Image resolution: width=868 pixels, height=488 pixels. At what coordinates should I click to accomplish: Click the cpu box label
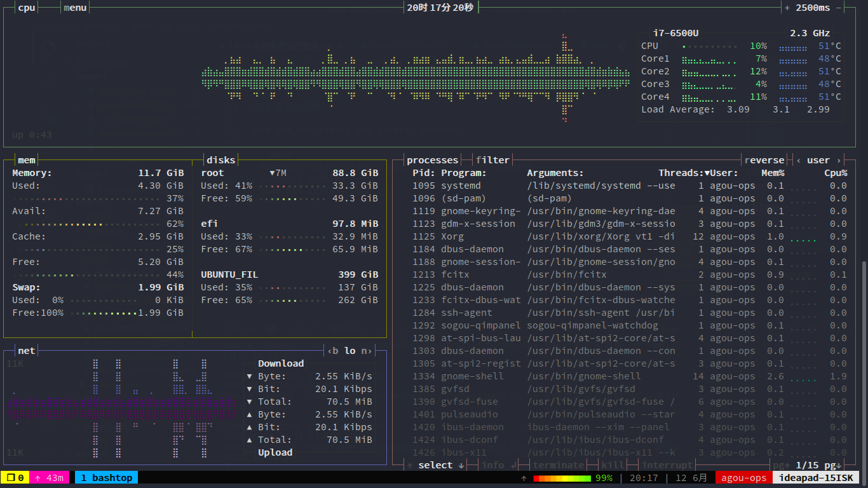point(27,8)
